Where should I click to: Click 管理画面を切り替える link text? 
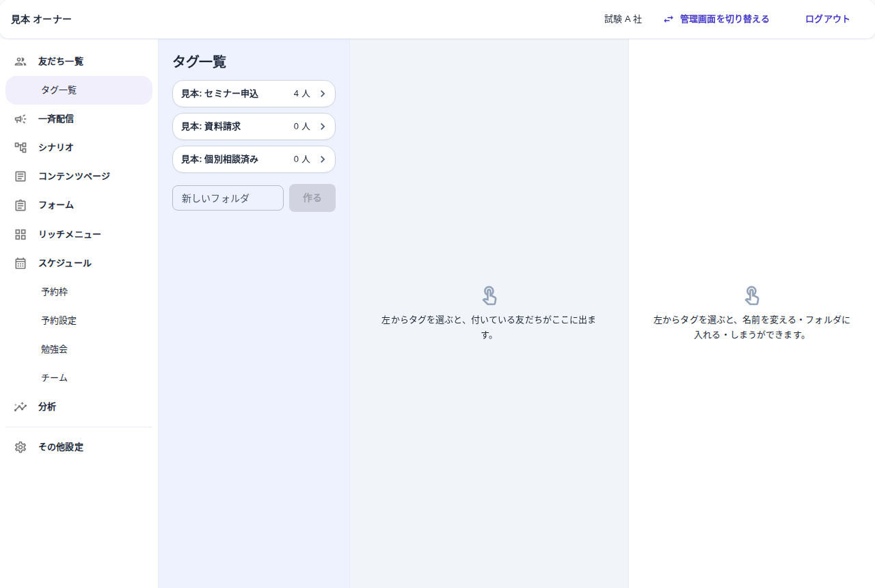pos(725,19)
